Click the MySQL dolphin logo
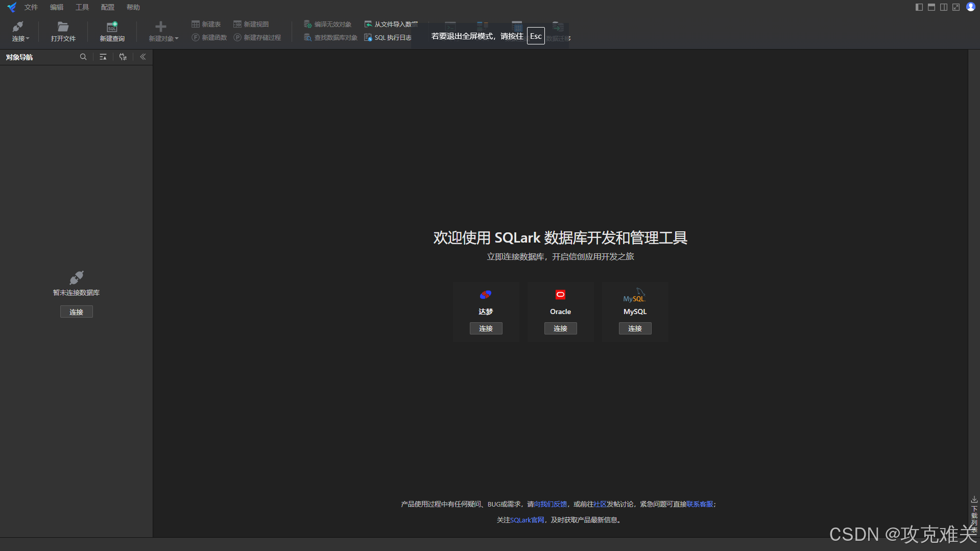This screenshot has width=980, height=551. click(x=635, y=295)
